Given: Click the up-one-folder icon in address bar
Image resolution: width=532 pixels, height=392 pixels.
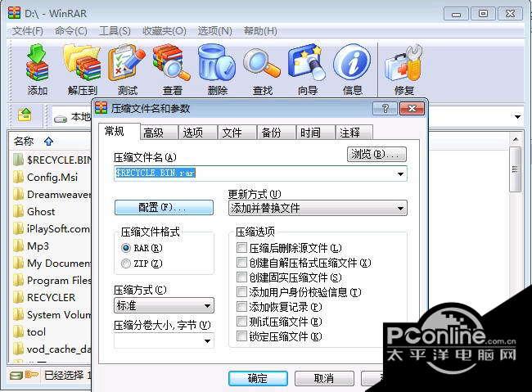Looking at the screenshot, I should click(25, 115).
